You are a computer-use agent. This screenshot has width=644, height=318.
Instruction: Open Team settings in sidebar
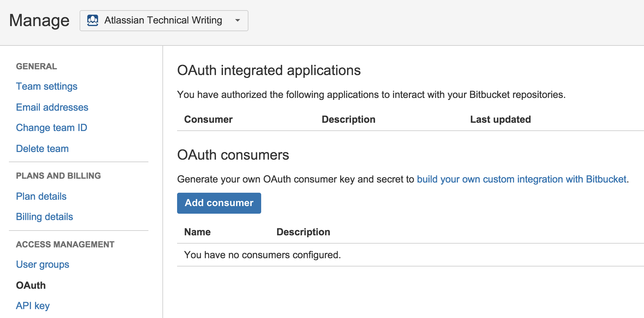point(47,86)
